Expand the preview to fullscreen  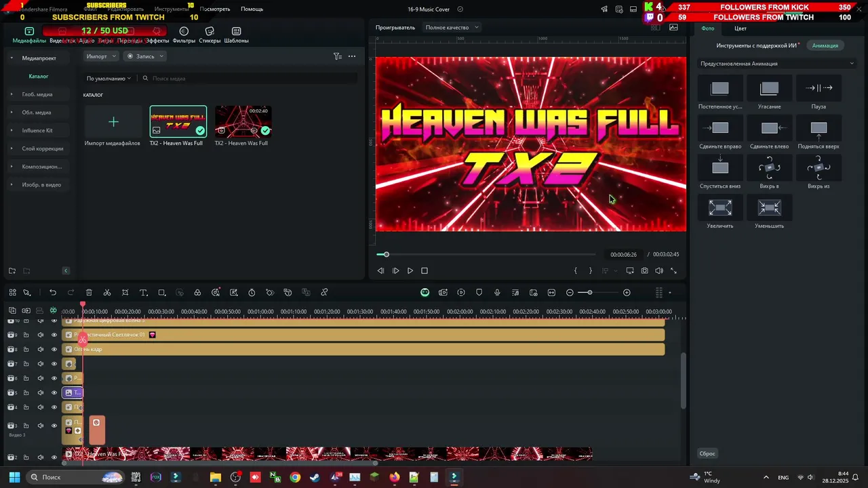point(673,270)
